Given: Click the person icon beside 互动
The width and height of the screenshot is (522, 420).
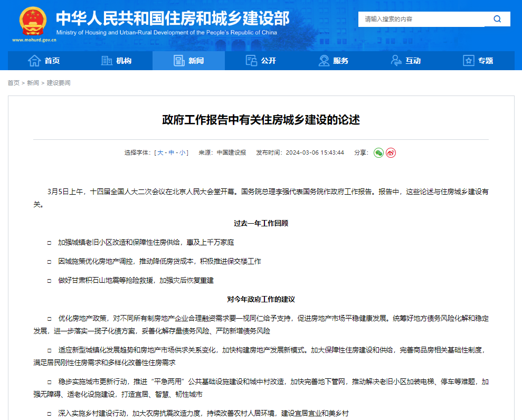Looking at the screenshot, I should (x=395, y=60).
